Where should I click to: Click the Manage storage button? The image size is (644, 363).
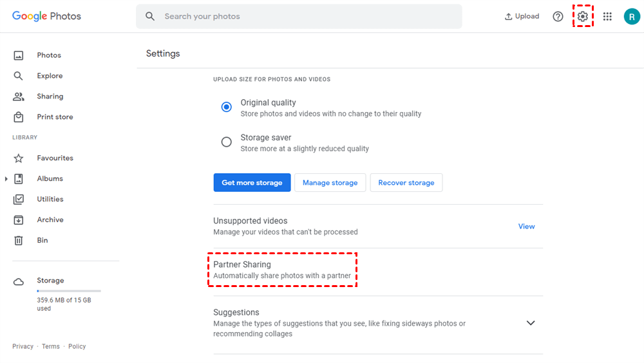[x=330, y=183]
